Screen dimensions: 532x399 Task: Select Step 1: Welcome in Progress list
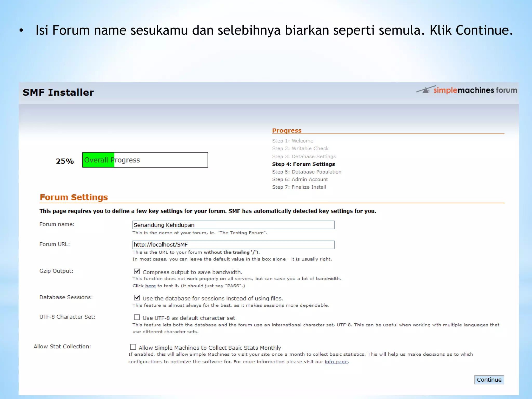coord(293,141)
